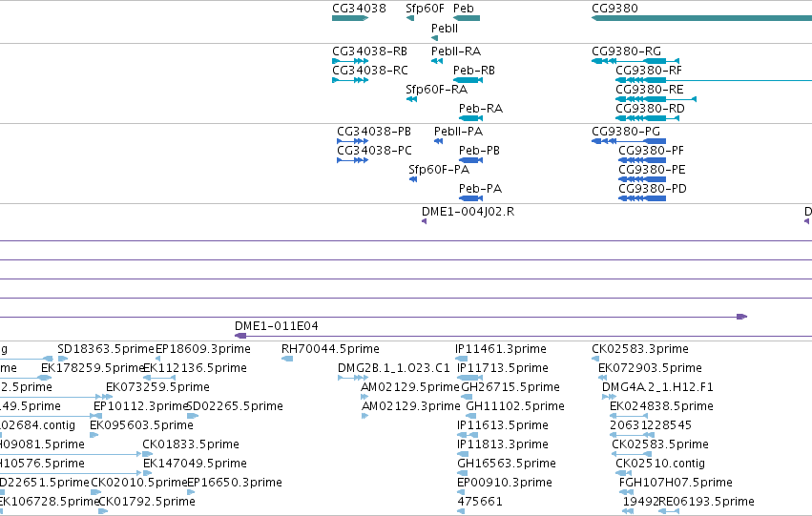This screenshot has height=516, width=812.
Task: Click EST IP11713.5prime
Action: coord(470,378)
